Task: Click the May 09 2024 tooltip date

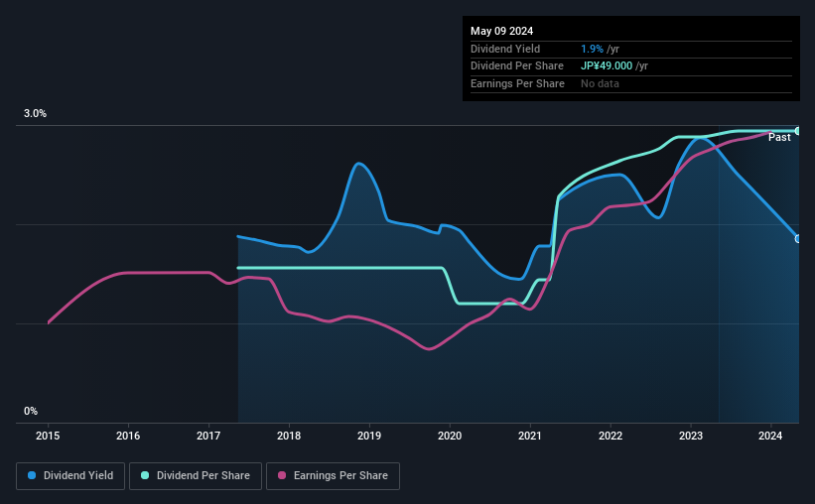Action: click(x=501, y=31)
